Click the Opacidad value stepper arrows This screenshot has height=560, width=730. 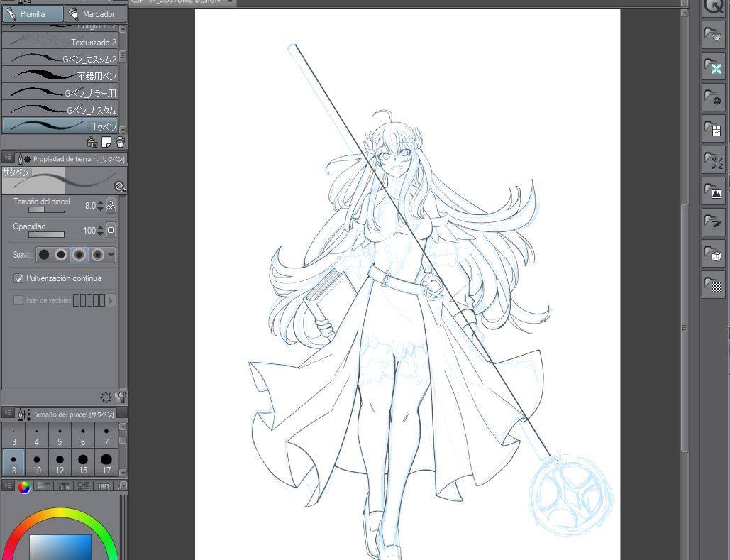pos(100,230)
